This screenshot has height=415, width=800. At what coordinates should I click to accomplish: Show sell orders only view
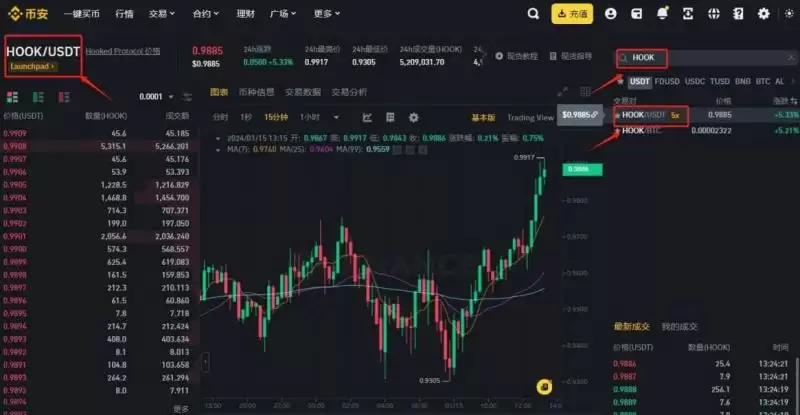(64, 97)
